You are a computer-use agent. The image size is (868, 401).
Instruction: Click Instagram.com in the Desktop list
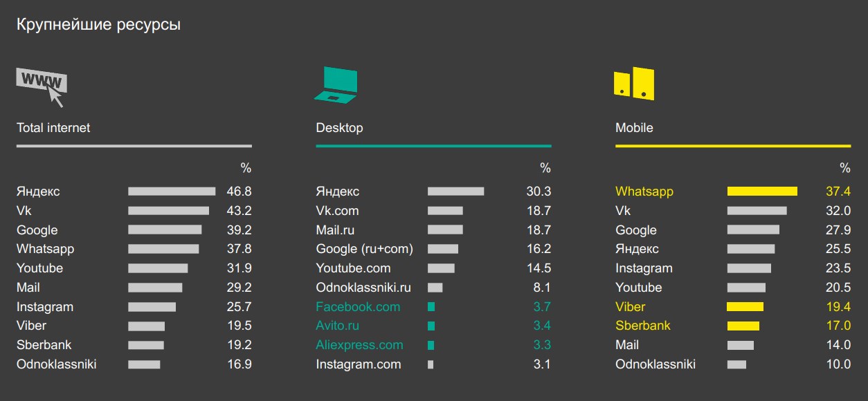click(359, 364)
